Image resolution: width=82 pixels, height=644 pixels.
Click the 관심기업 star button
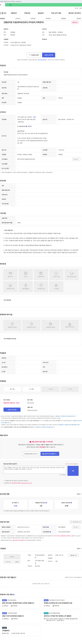coord(8,562)
